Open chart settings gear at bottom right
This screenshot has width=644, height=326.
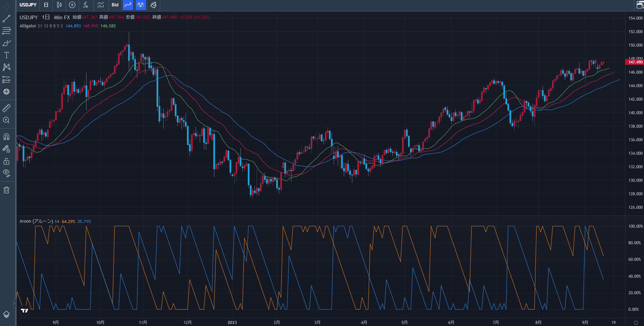pos(636,323)
